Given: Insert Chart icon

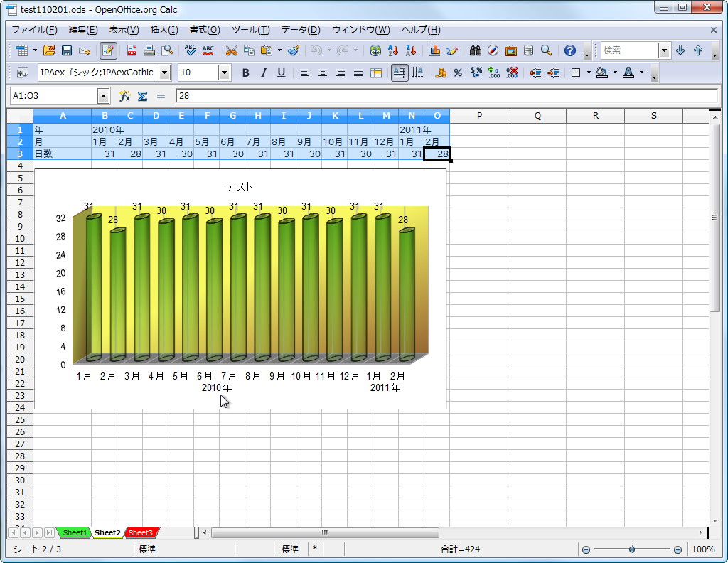Looking at the screenshot, I should coord(434,50).
